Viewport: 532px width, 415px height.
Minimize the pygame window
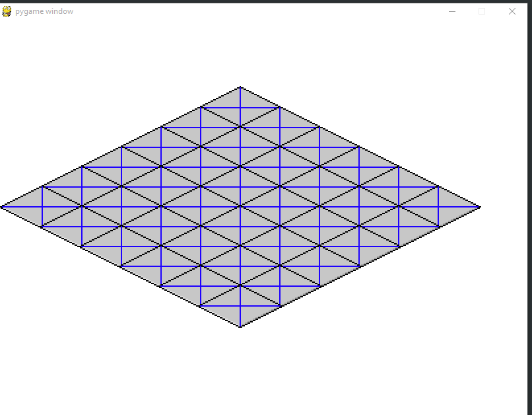pos(452,11)
